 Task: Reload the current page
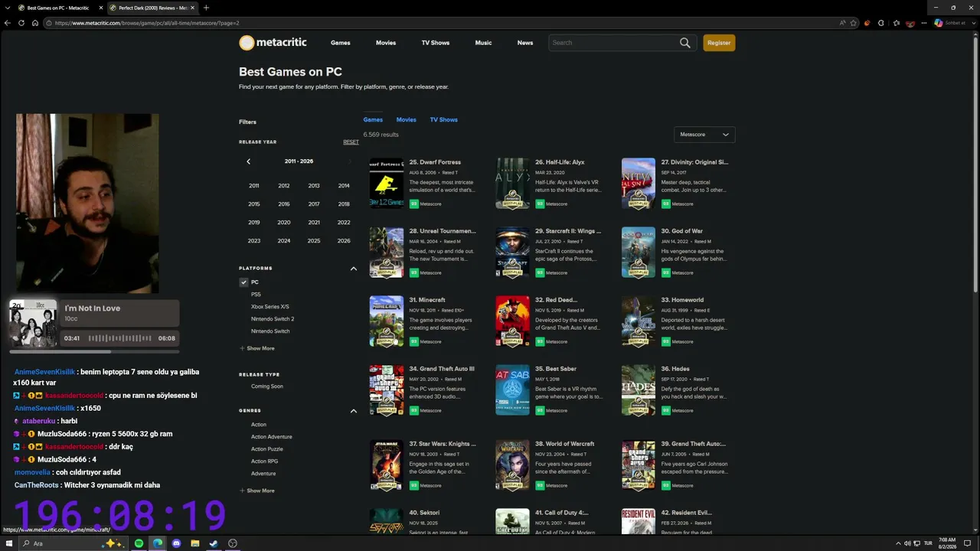(x=21, y=23)
